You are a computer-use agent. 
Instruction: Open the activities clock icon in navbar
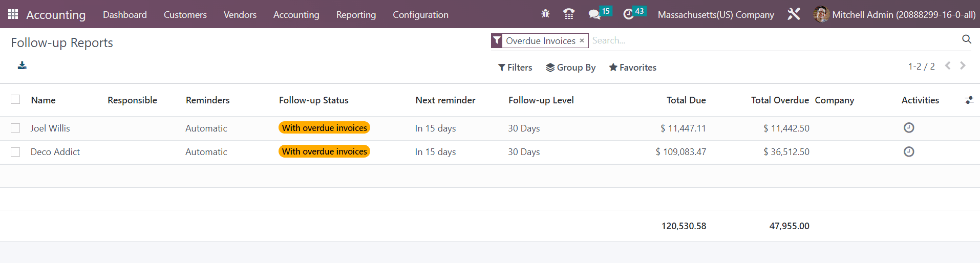click(x=628, y=14)
